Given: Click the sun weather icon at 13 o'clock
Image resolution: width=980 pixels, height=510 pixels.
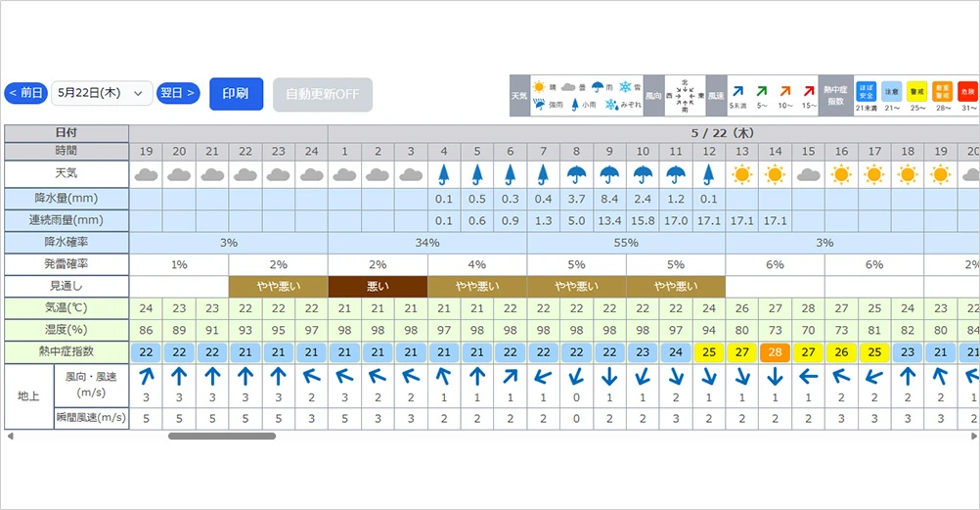Looking at the screenshot, I should [741, 174].
